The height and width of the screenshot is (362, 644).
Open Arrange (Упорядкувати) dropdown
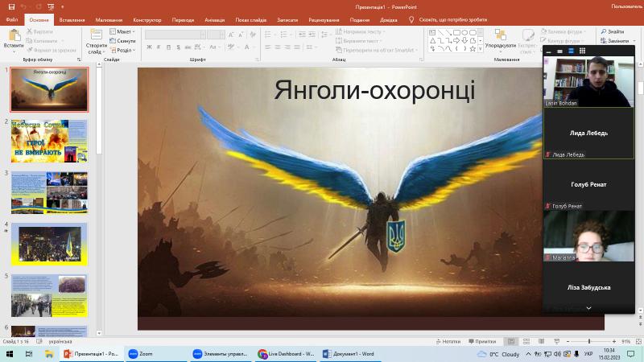[500, 41]
